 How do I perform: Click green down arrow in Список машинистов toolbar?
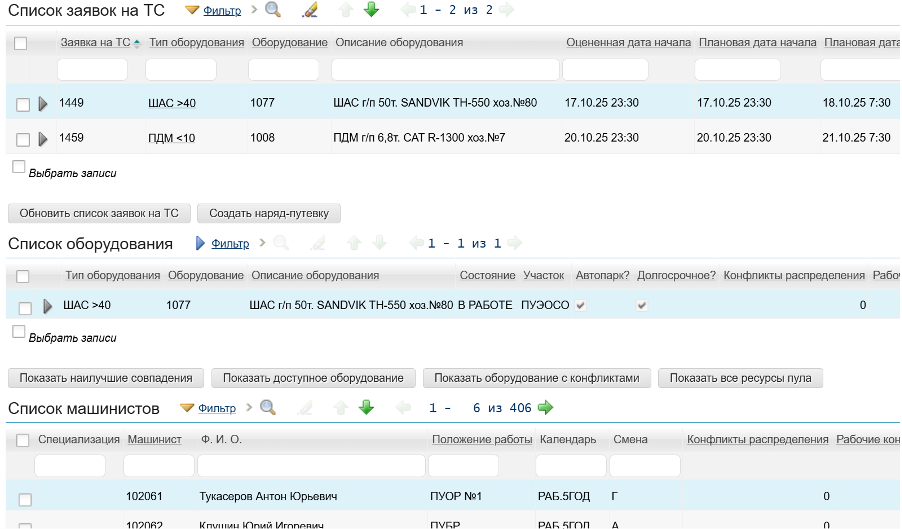coord(366,407)
